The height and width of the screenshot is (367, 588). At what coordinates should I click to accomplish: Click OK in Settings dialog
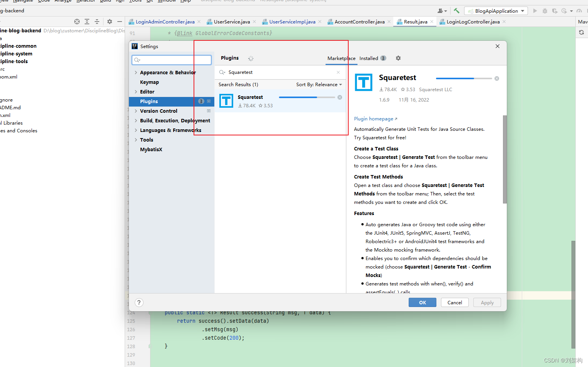423,302
